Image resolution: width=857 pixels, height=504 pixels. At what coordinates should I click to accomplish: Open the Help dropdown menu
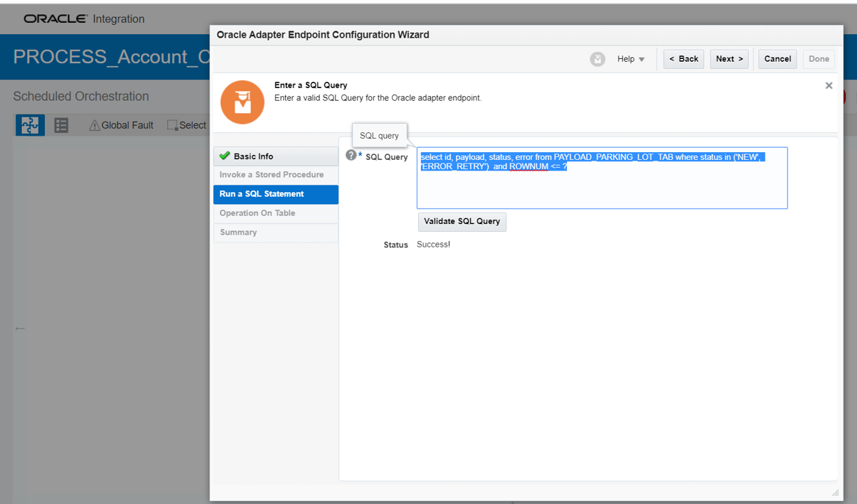coord(631,59)
